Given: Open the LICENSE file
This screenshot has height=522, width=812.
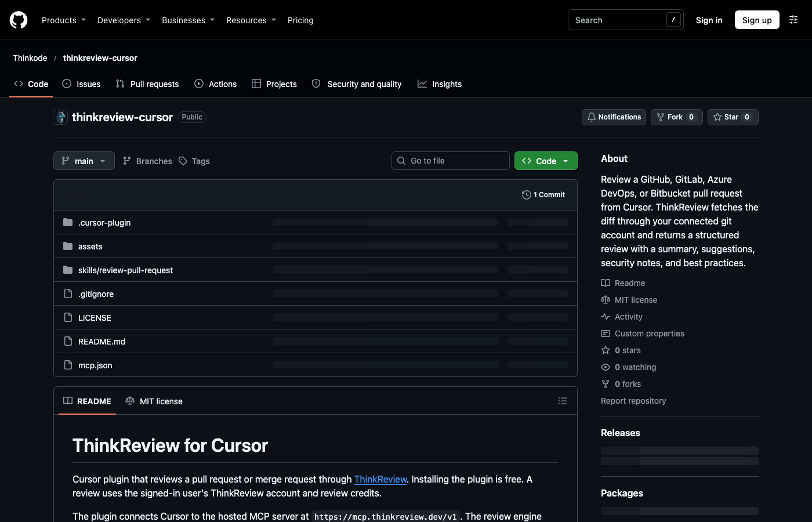Looking at the screenshot, I should click(95, 318).
